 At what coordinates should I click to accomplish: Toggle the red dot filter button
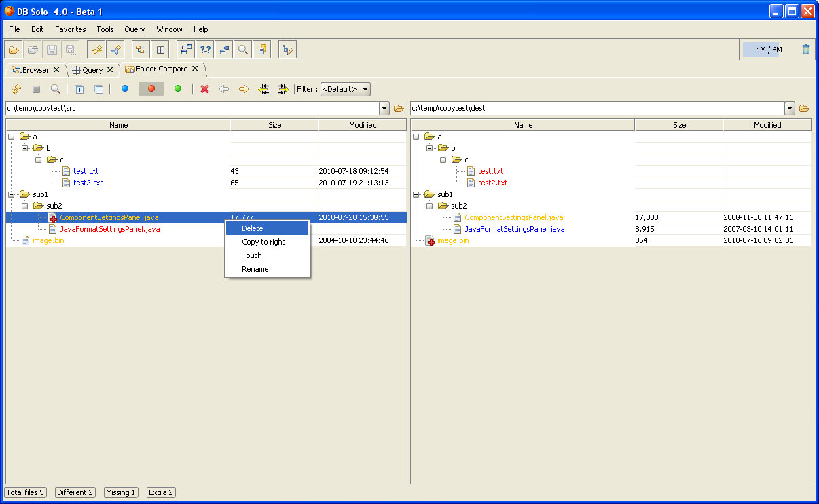pyautogui.click(x=151, y=89)
